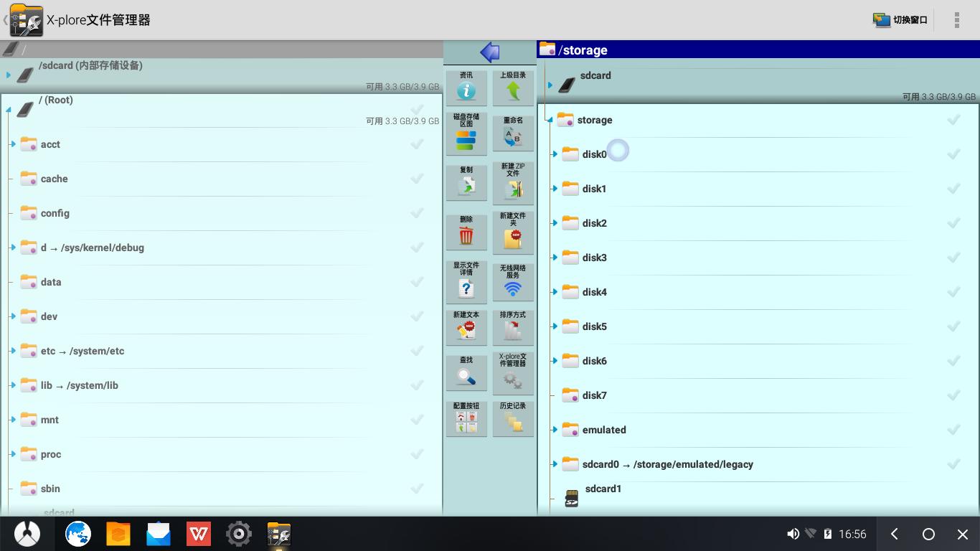Mark the disk3 folder checkmark

pyautogui.click(x=953, y=258)
